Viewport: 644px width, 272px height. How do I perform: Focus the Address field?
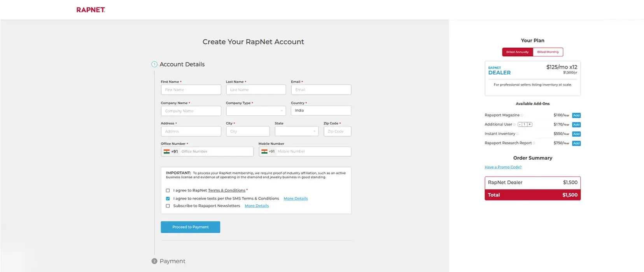click(191, 131)
